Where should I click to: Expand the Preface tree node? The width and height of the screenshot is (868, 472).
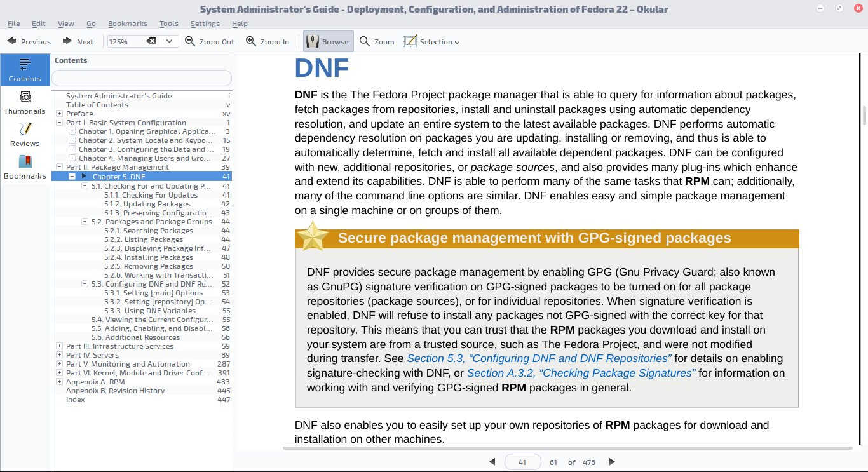point(59,114)
